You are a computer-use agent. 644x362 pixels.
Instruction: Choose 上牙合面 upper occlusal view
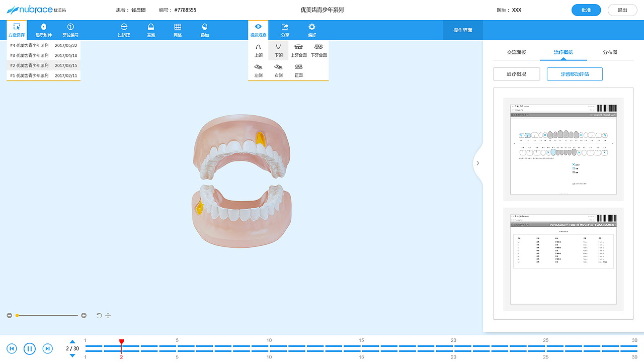point(298,50)
